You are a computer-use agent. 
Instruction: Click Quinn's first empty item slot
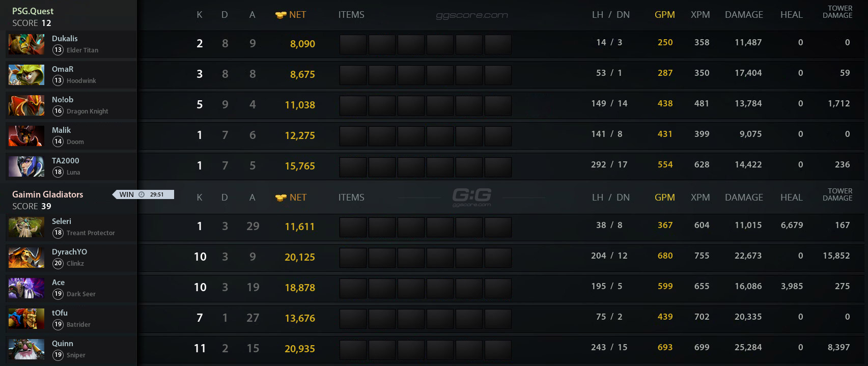pos(353,350)
